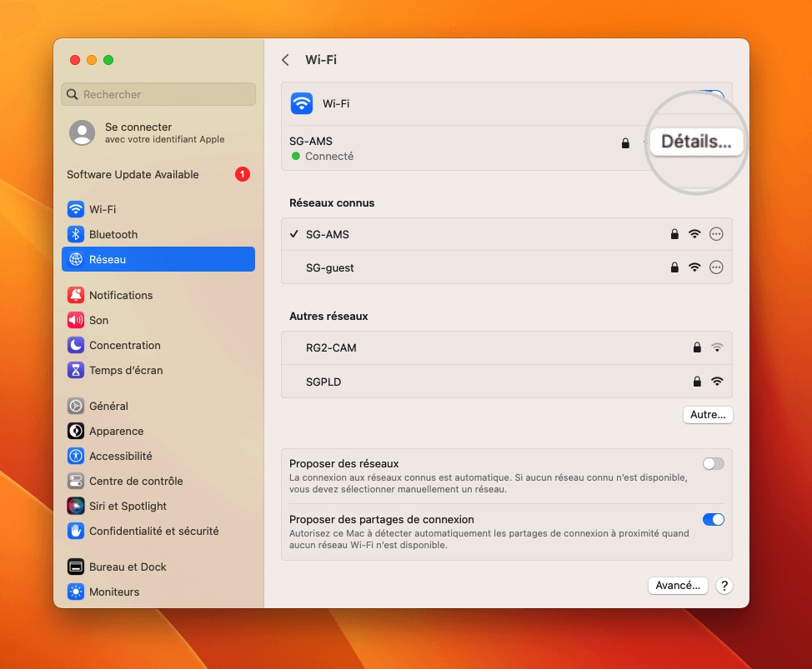
Task: Open Apparence settings
Action: point(158,431)
